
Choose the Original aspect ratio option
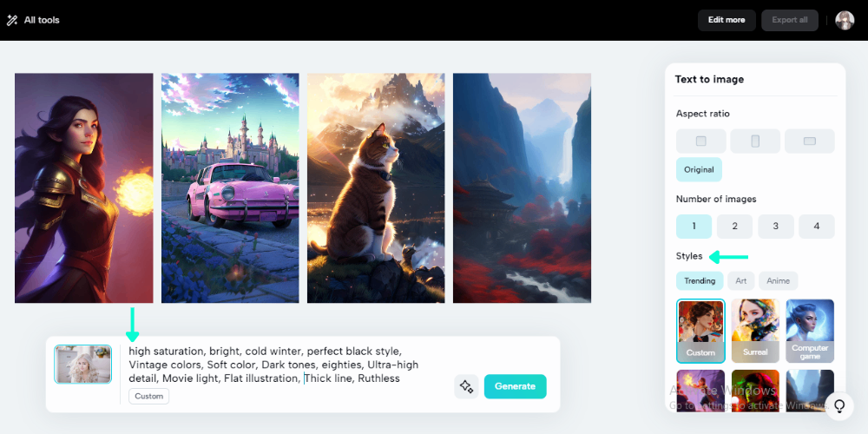pyautogui.click(x=699, y=169)
